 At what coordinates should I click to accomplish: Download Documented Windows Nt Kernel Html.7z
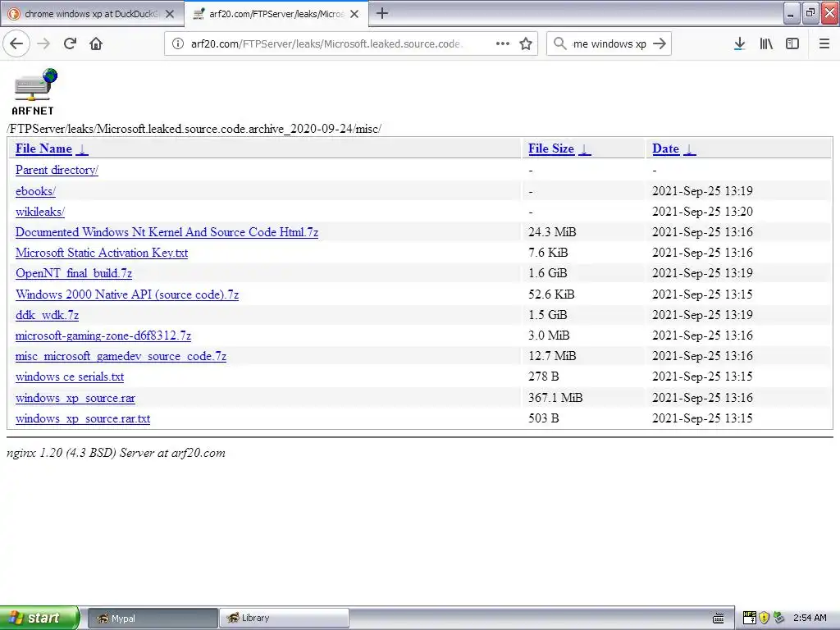click(x=167, y=232)
